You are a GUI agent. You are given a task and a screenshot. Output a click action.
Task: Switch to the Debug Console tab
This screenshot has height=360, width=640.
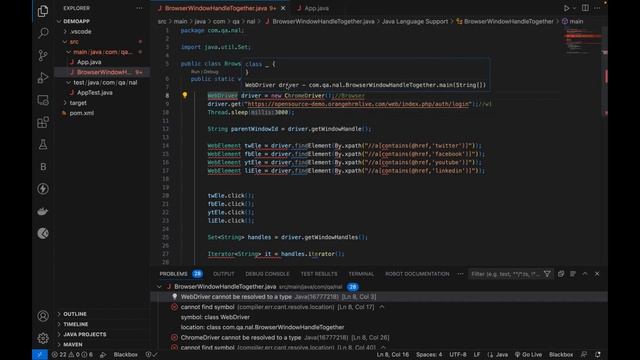click(267, 274)
